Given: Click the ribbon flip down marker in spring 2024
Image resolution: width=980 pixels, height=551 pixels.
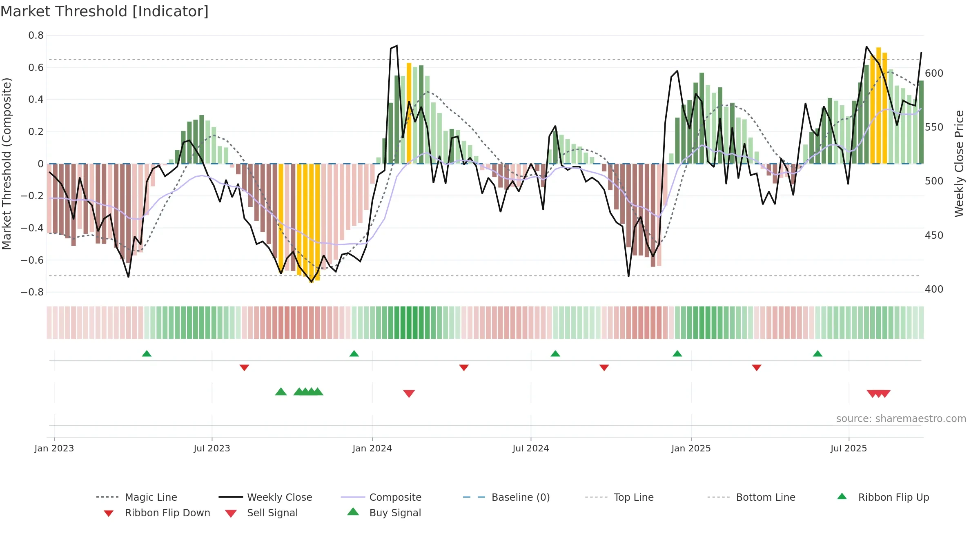Looking at the screenshot, I should click(464, 368).
